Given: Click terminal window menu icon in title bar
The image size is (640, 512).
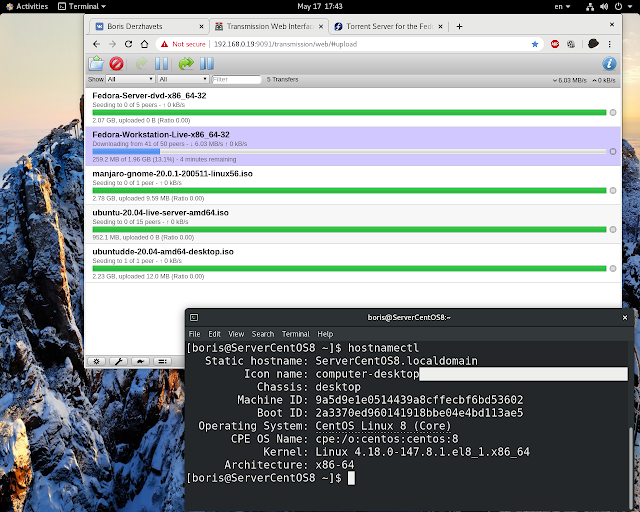Looking at the screenshot, I should pos(194,317).
